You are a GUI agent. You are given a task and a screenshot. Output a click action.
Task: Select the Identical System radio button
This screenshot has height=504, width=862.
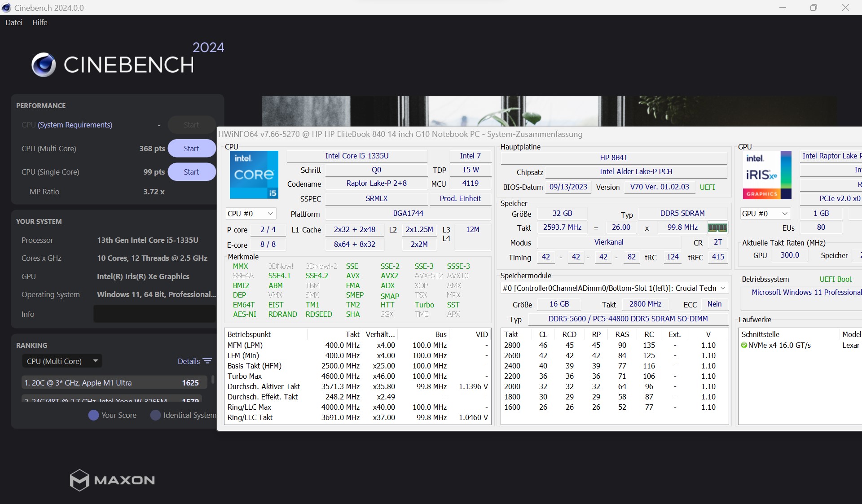155,415
